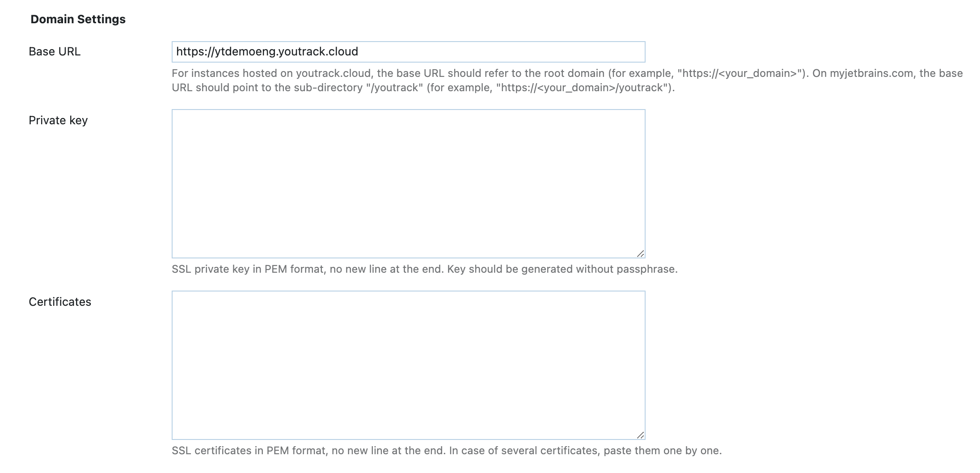Click "paste them one by one" hint text
Viewport: 980px width, 473px height.
(x=662, y=451)
